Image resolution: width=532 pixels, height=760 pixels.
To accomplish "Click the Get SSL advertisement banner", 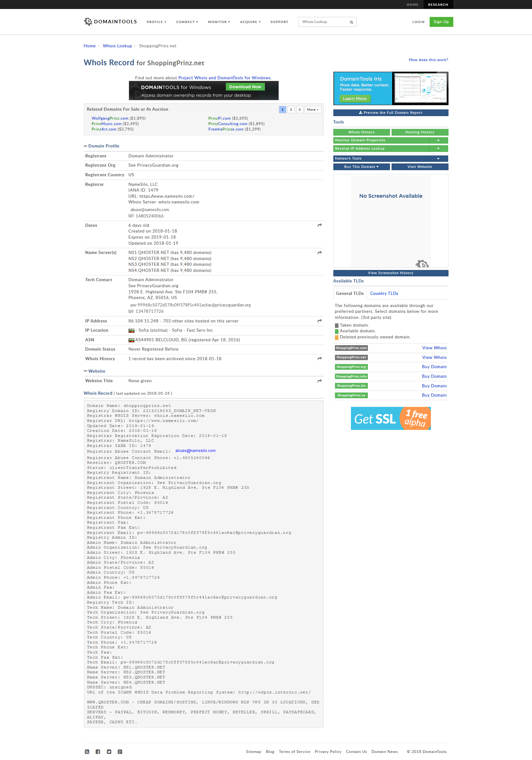I will pyautogui.click(x=391, y=418).
